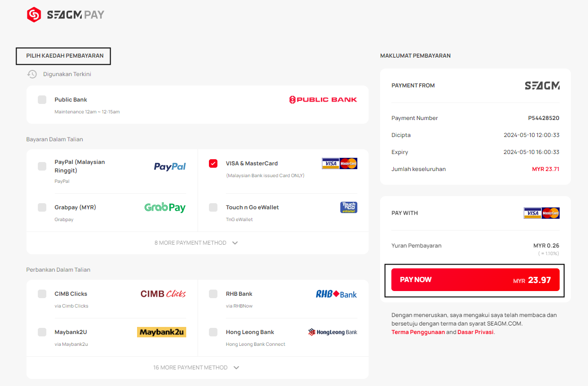Expand 8 more payment methods
This screenshot has height=386, width=588.
[x=196, y=243]
